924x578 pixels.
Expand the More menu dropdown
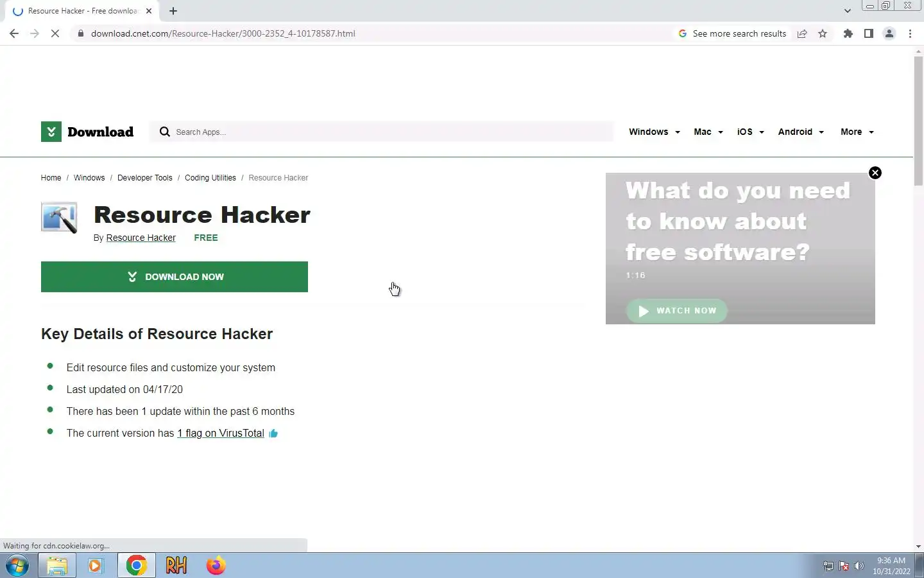click(857, 132)
